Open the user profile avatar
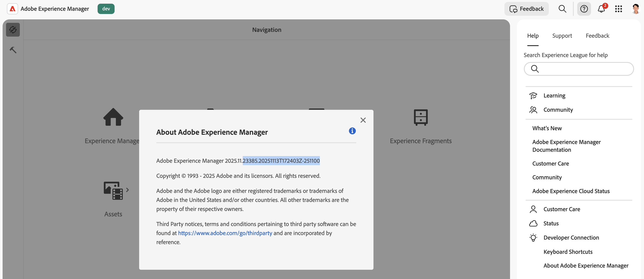The height and width of the screenshot is (279, 644). (x=636, y=9)
